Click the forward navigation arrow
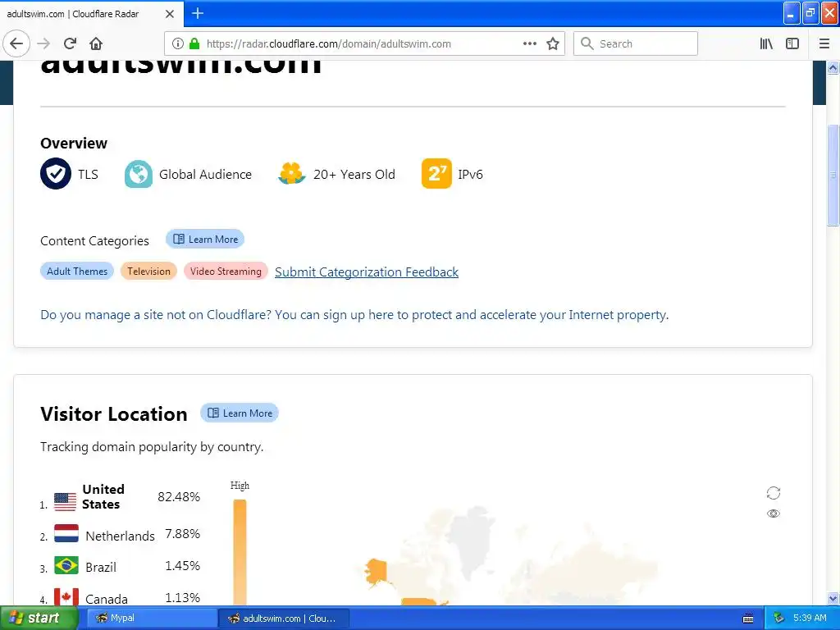840x630 pixels. coord(43,43)
